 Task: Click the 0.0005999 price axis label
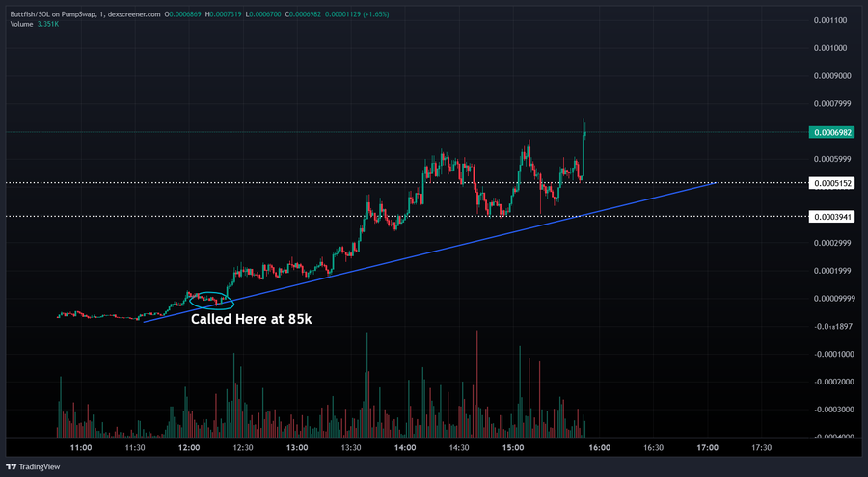[832, 159]
